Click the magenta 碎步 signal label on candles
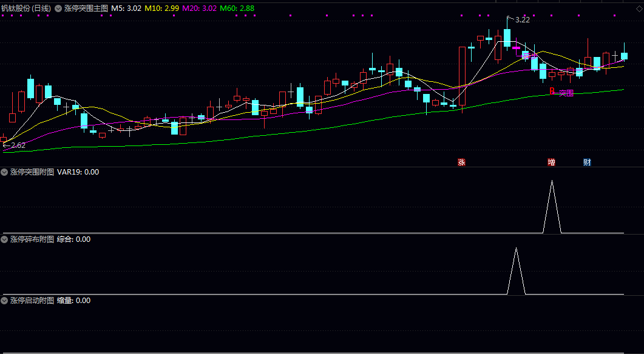644x354 pixels. pos(529,56)
